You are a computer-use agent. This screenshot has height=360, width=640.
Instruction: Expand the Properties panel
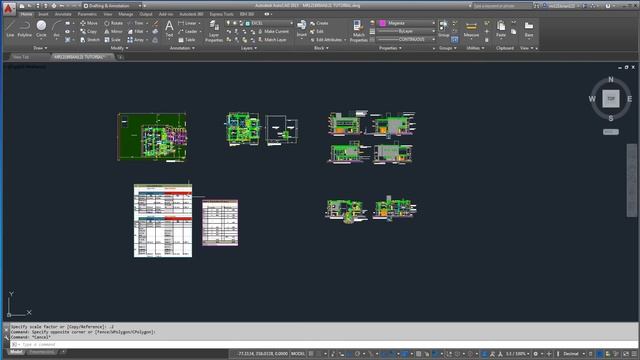pos(390,48)
